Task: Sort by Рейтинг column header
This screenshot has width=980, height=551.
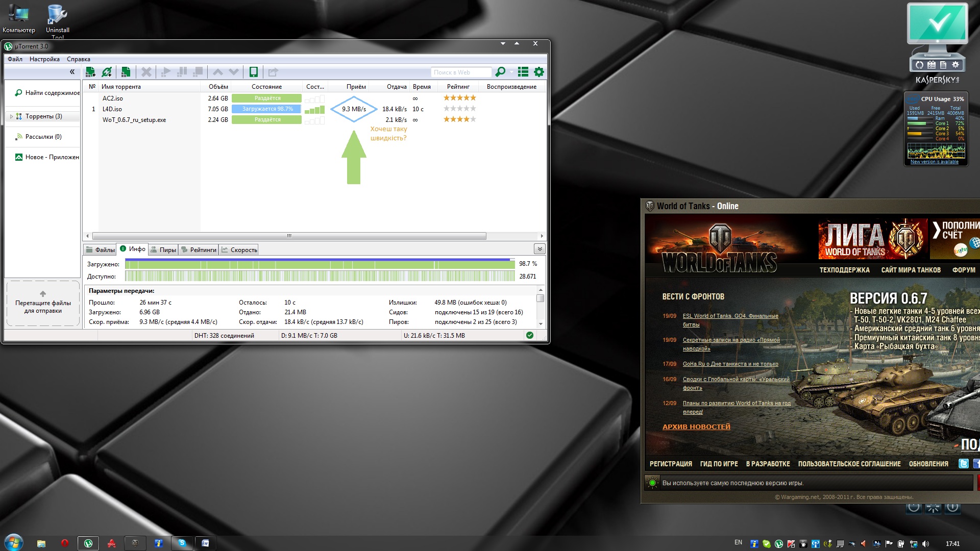Action: point(458,86)
